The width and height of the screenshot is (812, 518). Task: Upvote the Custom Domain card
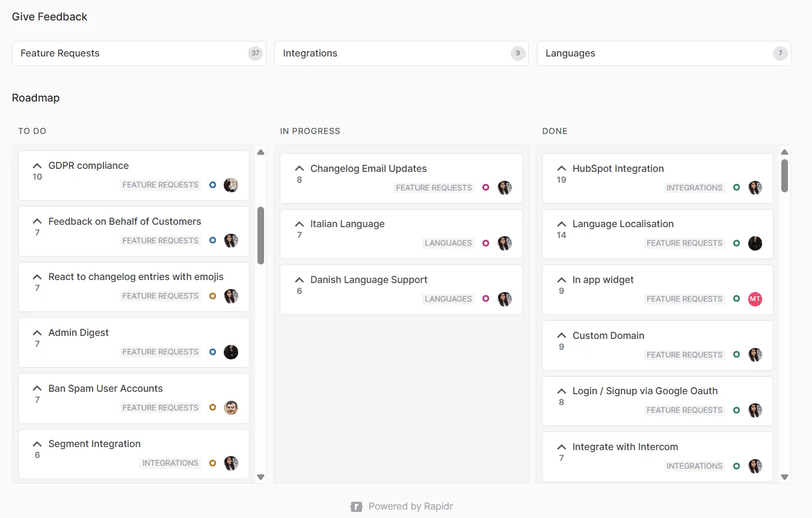coord(562,336)
